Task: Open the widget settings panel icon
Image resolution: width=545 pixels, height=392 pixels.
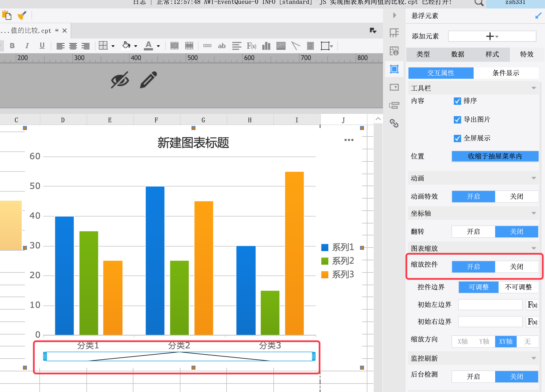Action: [x=394, y=87]
